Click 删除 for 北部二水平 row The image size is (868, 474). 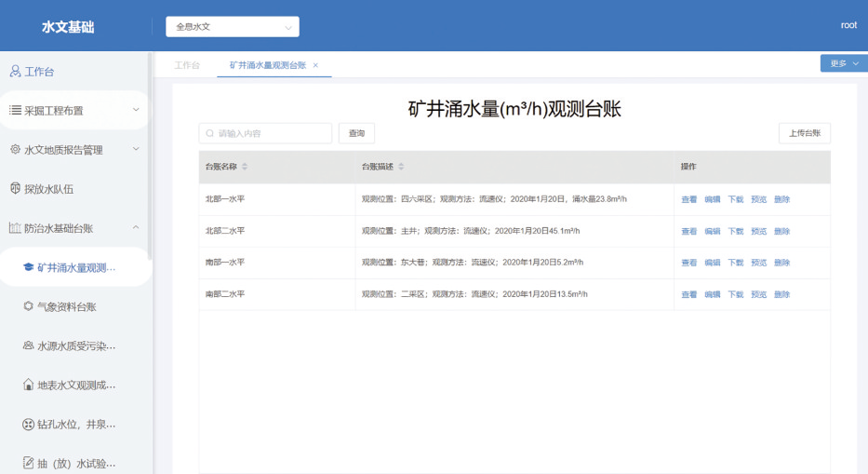(781, 231)
